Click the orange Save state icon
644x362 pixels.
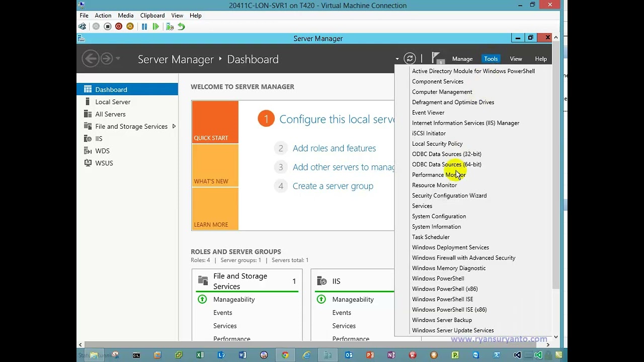130,27
